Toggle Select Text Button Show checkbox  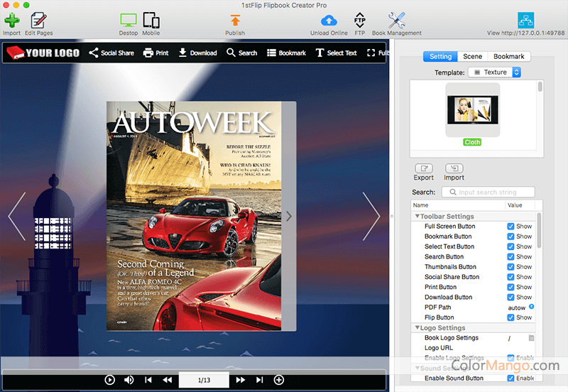tap(510, 246)
